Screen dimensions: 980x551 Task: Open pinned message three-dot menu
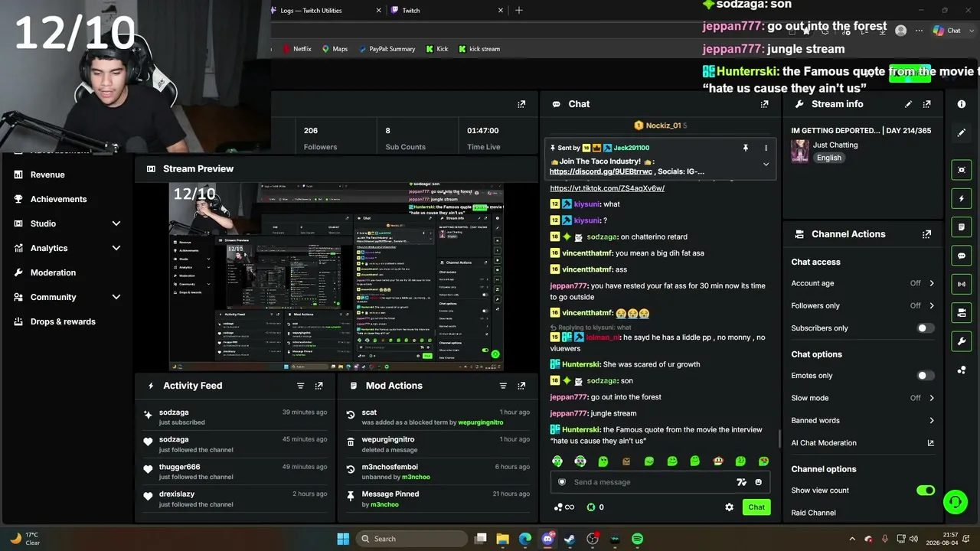[x=766, y=148]
